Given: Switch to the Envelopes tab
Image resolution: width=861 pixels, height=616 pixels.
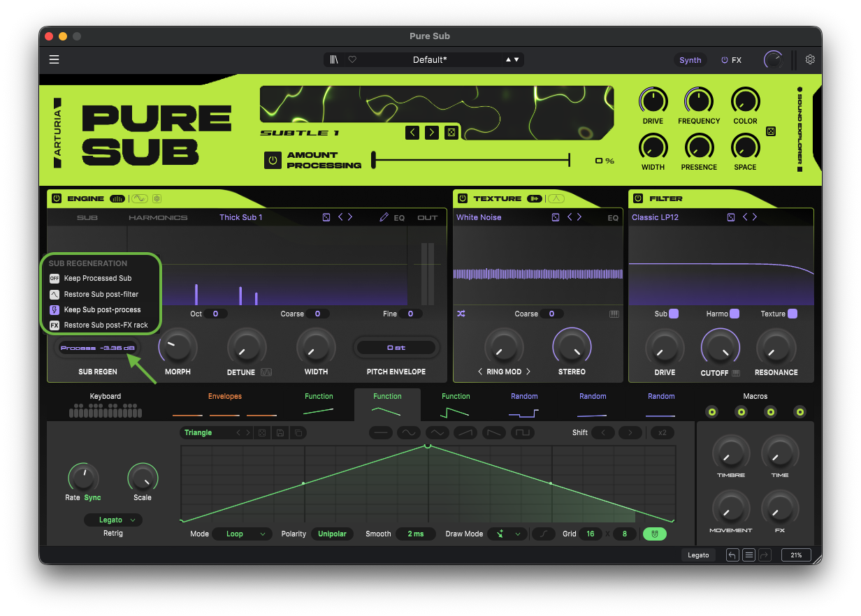Looking at the screenshot, I should point(225,404).
